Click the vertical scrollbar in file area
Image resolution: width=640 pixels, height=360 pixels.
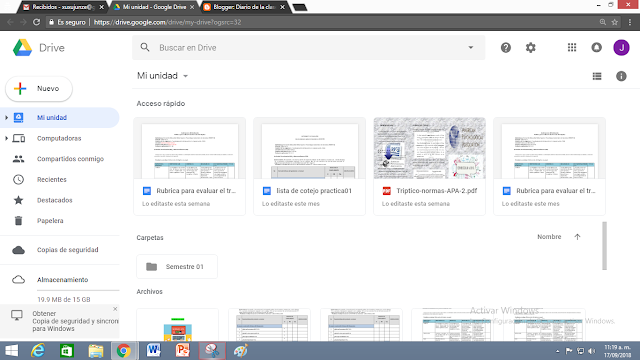coord(604,246)
